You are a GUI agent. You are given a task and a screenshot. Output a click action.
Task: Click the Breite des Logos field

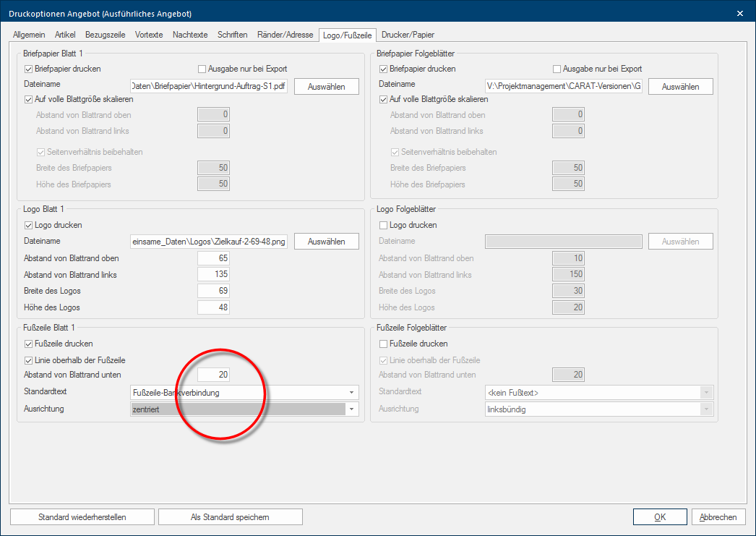pos(214,291)
